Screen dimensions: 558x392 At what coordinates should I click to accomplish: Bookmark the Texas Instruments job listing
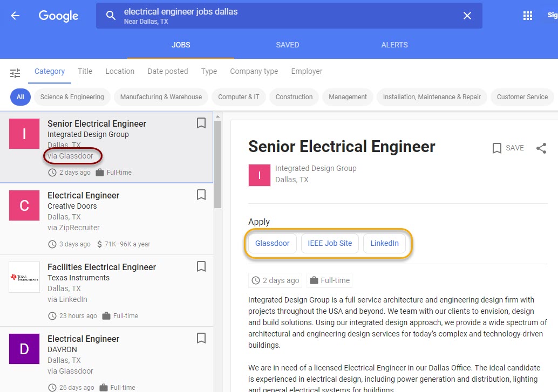click(x=201, y=266)
